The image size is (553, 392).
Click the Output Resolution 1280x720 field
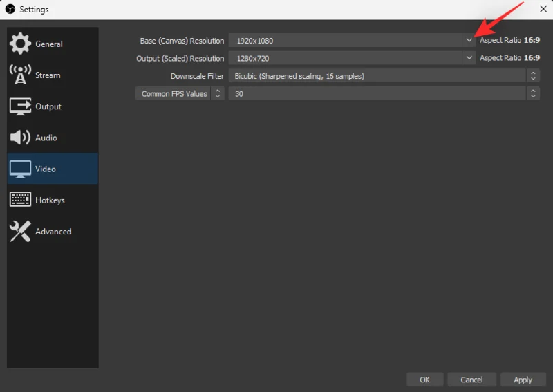(346, 59)
